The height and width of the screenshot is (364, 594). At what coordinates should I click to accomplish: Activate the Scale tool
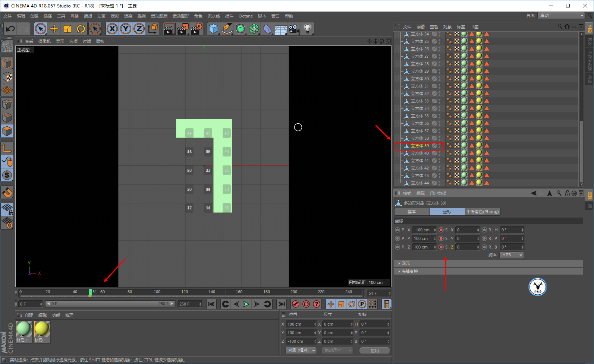pyautogui.click(x=67, y=29)
